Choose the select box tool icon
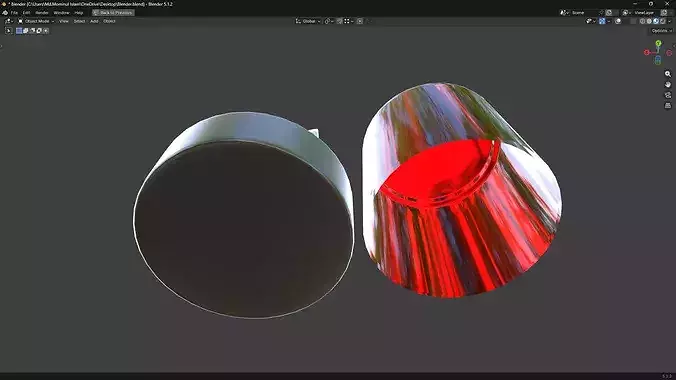Image resolution: width=676 pixels, height=380 pixels. click(x=8, y=31)
